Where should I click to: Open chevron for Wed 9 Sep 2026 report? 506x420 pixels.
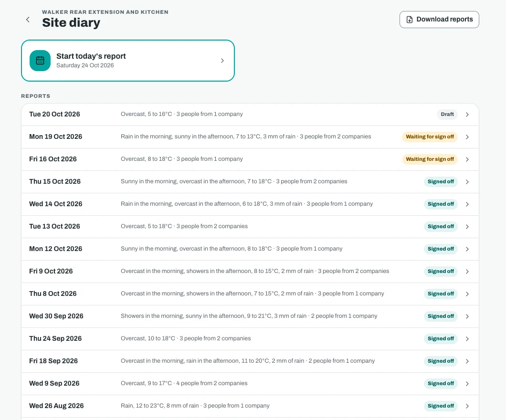[x=467, y=384]
